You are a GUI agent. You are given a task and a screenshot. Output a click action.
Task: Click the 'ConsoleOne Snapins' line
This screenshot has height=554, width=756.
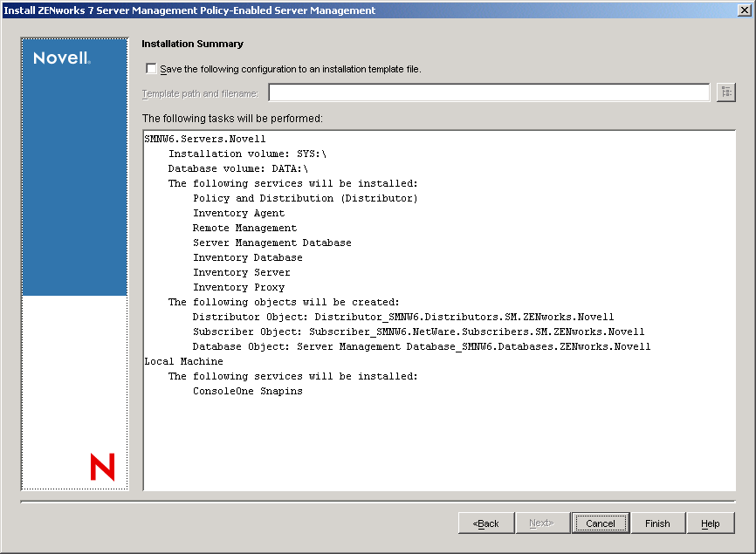(x=248, y=391)
